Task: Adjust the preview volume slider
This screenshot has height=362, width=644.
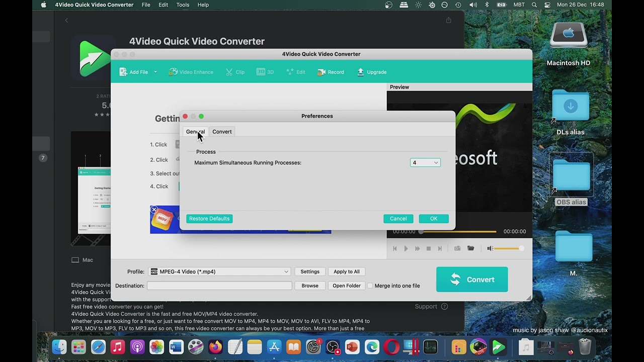Action: [x=509, y=248]
